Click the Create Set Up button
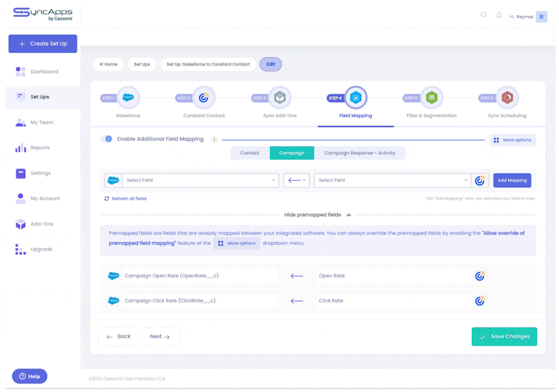This screenshot has width=559, height=392. coord(43,44)
